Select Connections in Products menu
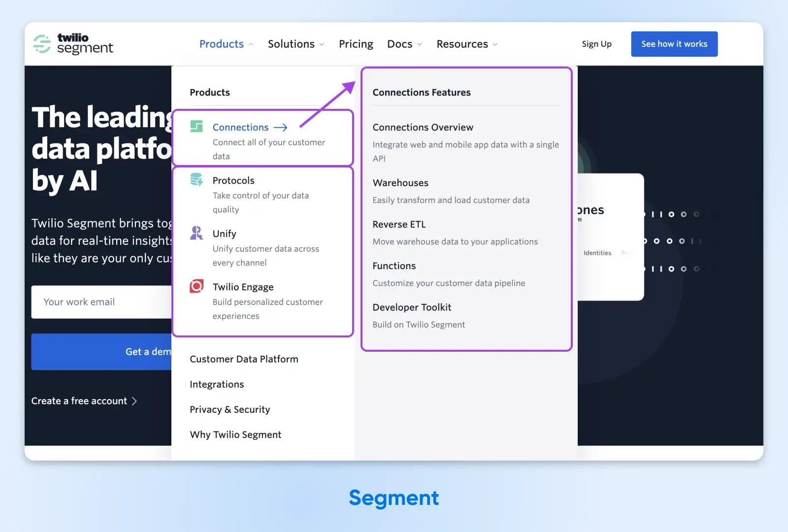This screenshot has height=532, width=788. [x=241, y=127]
